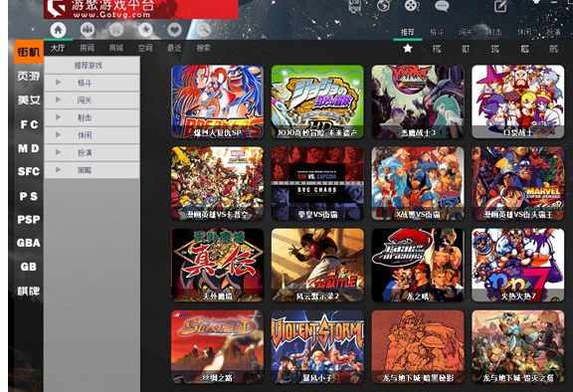The image size is (573, 392).
Task: Expand the 扮演 category arrow
Action: point(59,152)
